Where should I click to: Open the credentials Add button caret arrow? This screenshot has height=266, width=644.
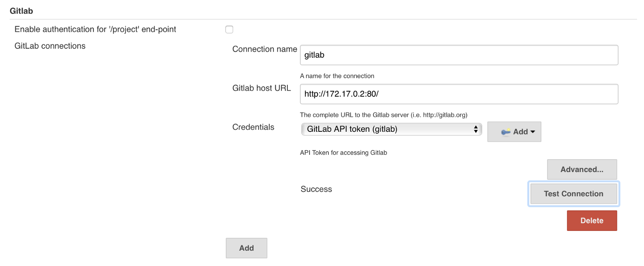(533, 132)
